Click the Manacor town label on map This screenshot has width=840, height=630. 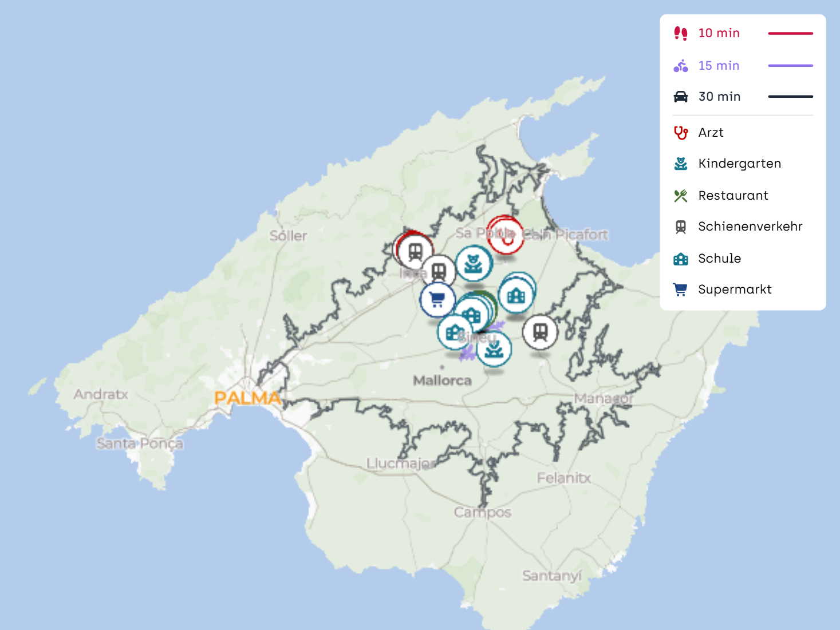(x=604, y=398)
